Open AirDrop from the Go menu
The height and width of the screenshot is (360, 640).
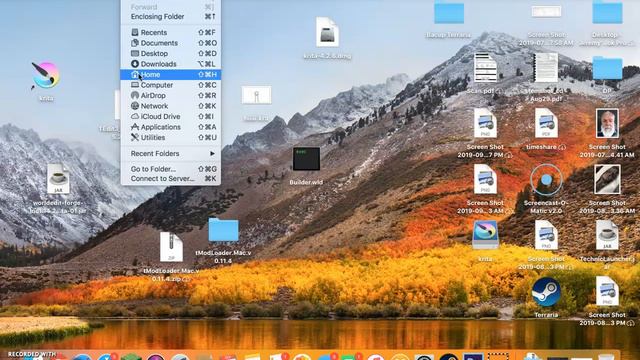[x=171, y=96]
